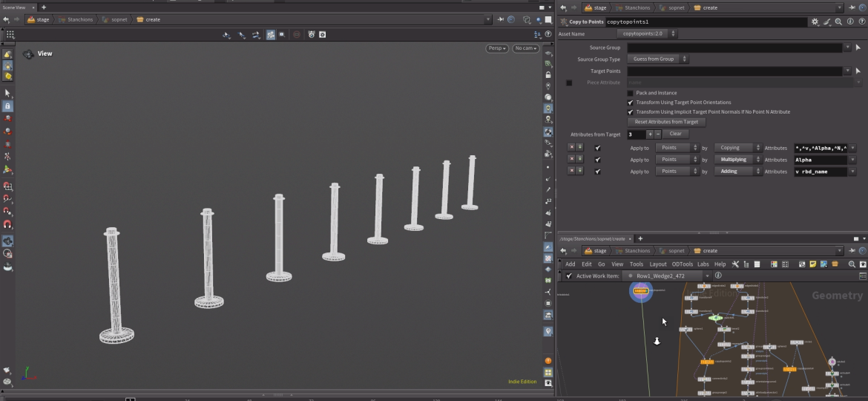
Task: Click Reset Attributes from Target button
Action: [666, 122]
